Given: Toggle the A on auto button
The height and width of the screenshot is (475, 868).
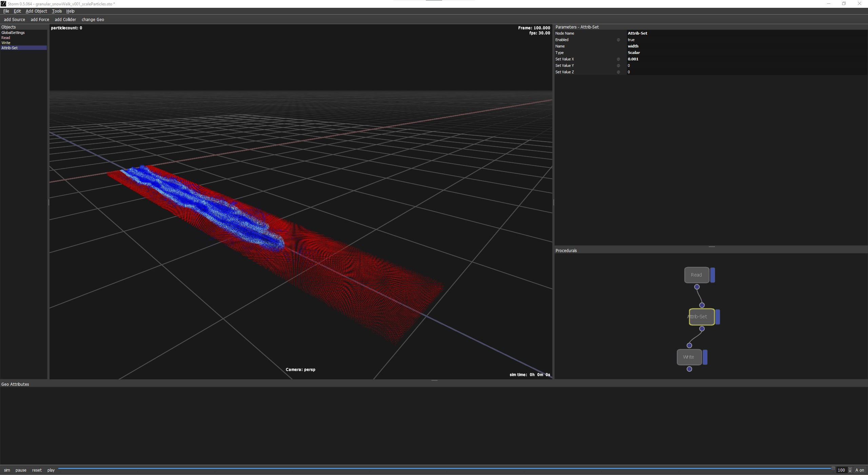Looking at the screenshot, I should pos(860,470).
